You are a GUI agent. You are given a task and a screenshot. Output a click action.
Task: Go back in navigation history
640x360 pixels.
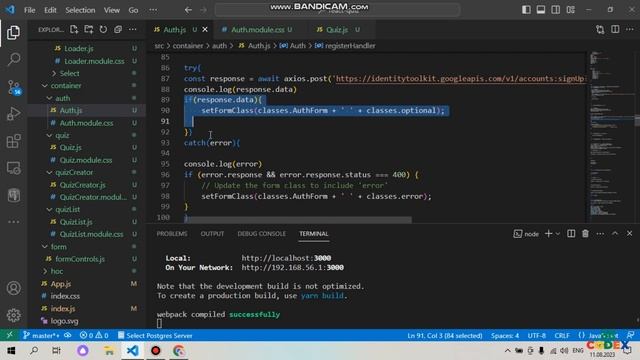tap(188, 10)
